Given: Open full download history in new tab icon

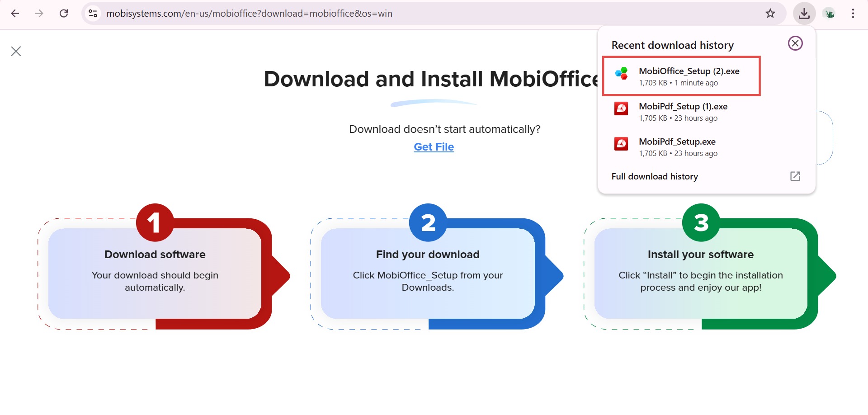Looking at the screenshot, I should click(x=796, y=176).
